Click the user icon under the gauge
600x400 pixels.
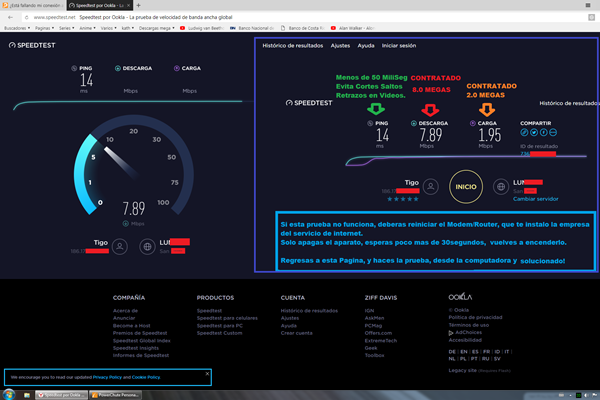click(119, 245)
